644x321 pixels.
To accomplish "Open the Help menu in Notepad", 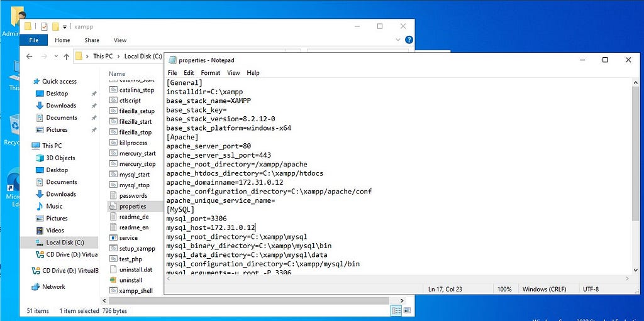I will click(253, 73).
